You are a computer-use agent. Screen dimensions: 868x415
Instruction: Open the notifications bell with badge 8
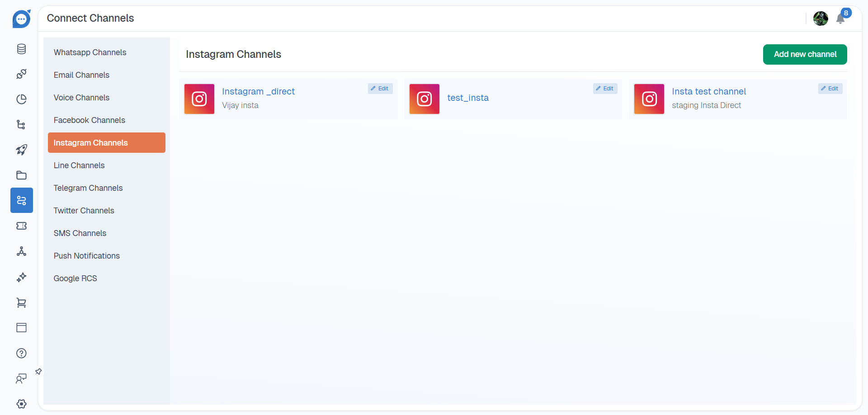[x=841, y=19]
